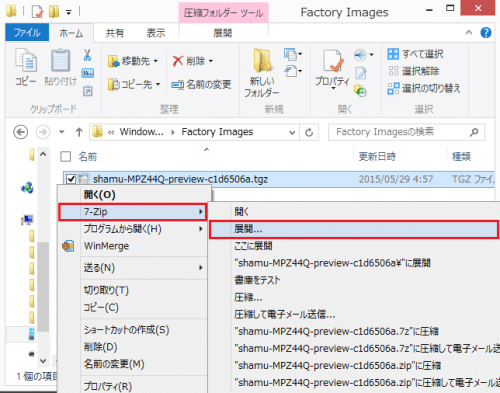
Task: Expand the address bar history dropdown
Action: (292, 133)
